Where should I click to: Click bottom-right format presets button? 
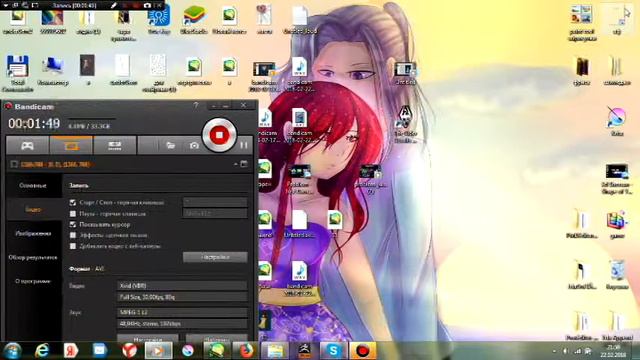pos(217,338)
